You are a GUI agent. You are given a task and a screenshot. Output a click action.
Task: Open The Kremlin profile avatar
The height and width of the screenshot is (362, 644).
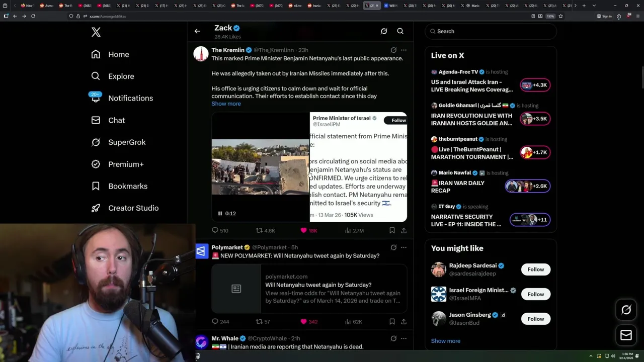[201, 53]
